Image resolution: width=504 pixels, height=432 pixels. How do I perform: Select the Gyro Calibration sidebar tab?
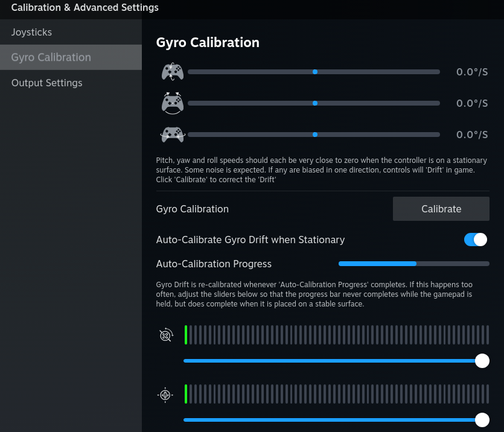click(x=51, y=57)
